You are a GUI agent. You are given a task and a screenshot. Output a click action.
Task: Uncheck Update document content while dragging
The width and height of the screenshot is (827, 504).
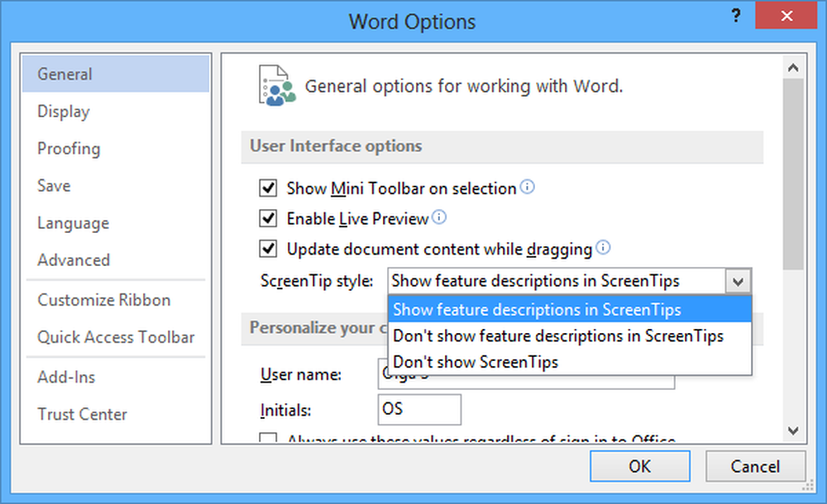coord(268,248)
